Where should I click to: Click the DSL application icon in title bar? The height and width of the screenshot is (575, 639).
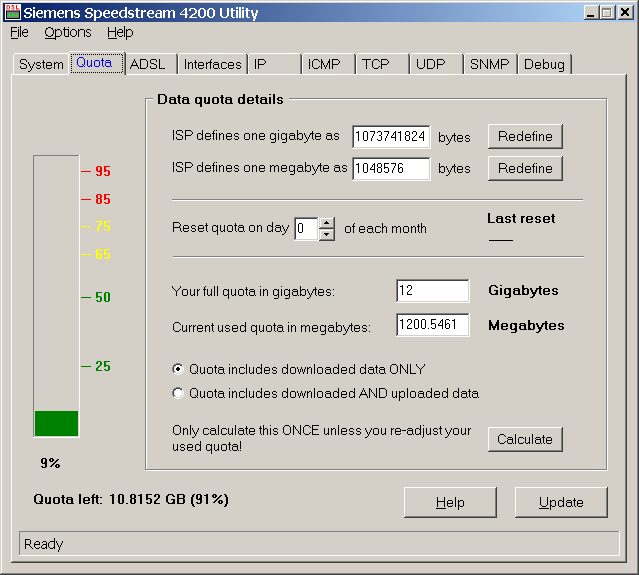pyautogui.click(x=13, y=12)
